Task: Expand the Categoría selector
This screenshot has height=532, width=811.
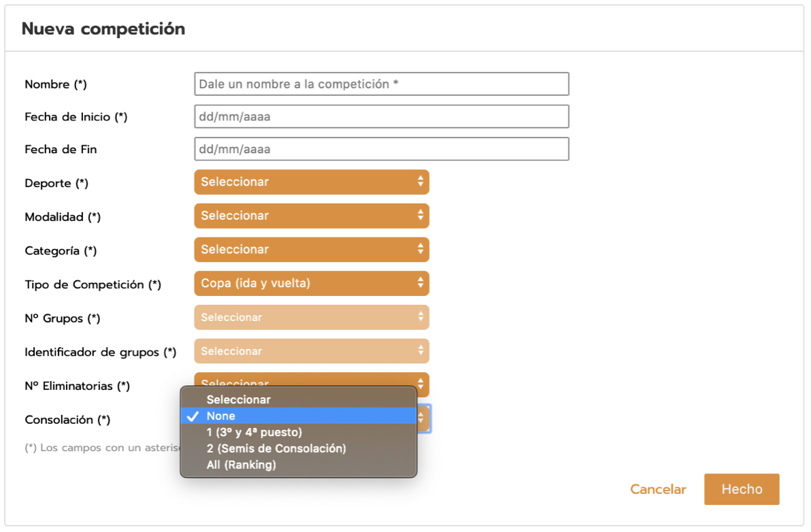Action: (311, 250)
